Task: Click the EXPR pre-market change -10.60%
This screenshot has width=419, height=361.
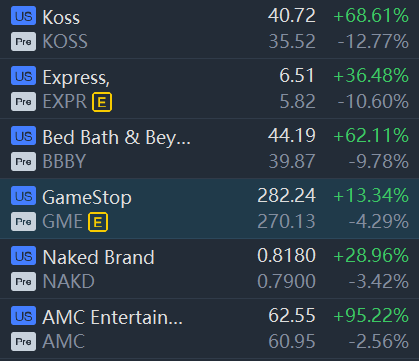Action: (373, 101)
